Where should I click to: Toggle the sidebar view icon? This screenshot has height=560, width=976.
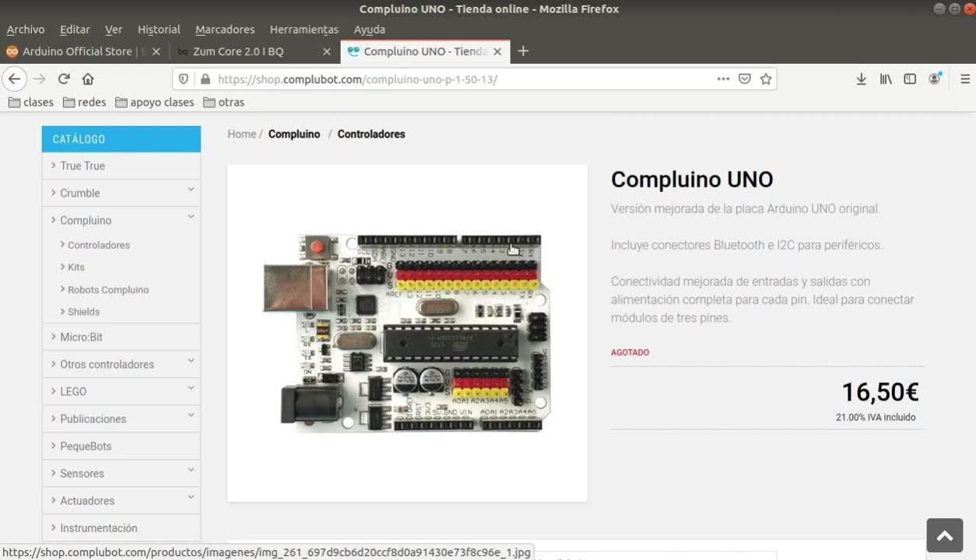[910, 79]
